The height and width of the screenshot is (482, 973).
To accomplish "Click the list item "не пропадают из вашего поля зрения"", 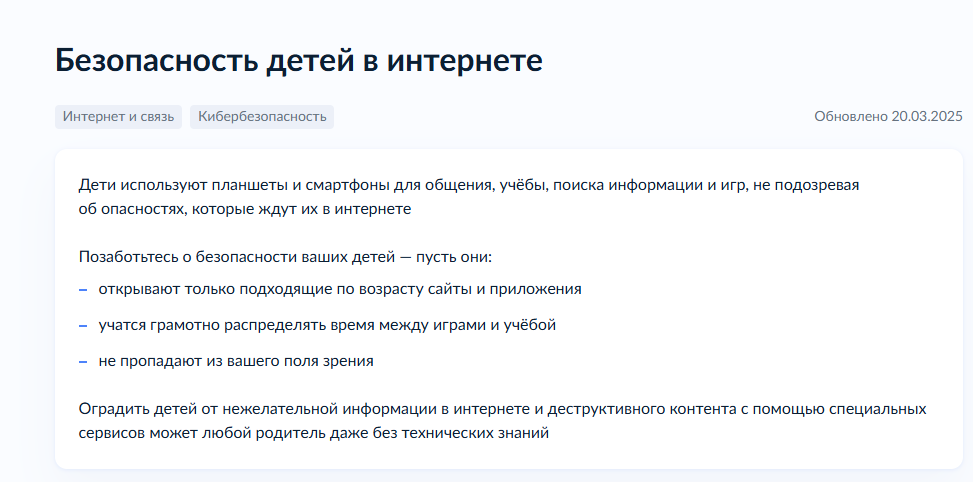I will (x=236, y=361).
